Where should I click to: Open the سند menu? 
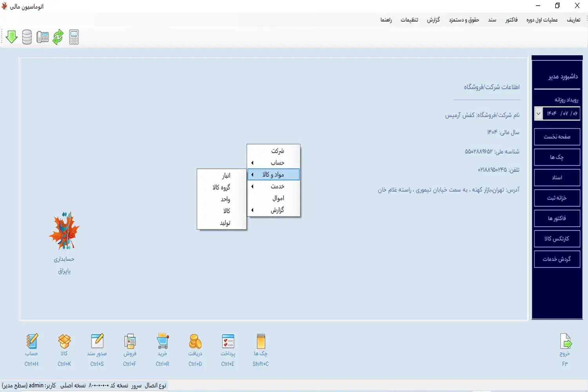492,20
